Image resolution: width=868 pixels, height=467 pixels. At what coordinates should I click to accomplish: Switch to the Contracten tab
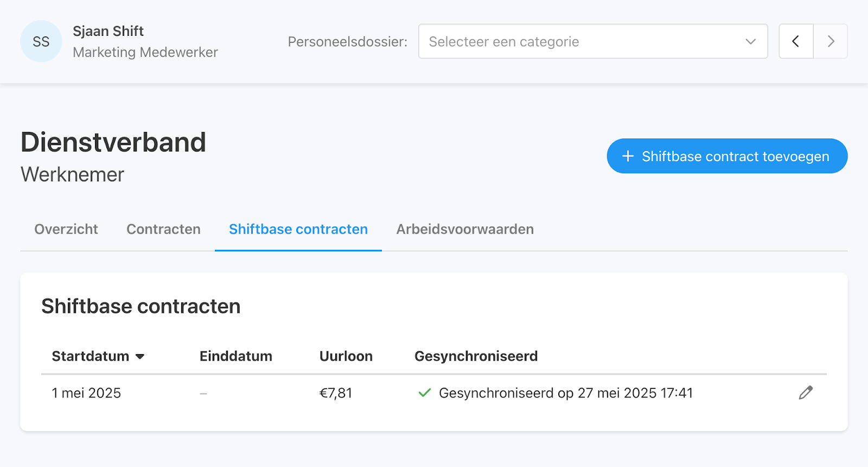[x=163, y=229]
